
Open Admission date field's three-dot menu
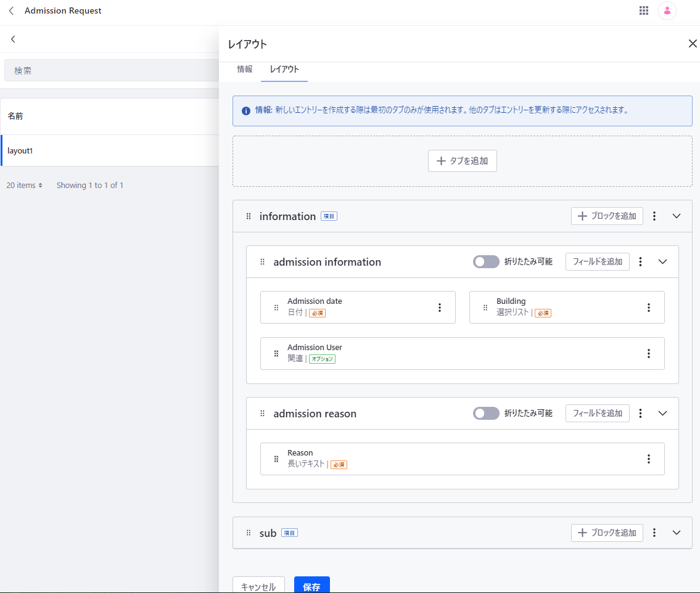click(x=439, y=308)
